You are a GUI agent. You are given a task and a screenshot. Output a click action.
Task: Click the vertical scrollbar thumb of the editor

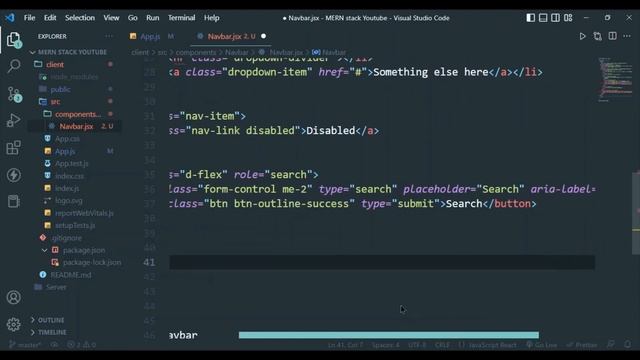click(636, 213)
